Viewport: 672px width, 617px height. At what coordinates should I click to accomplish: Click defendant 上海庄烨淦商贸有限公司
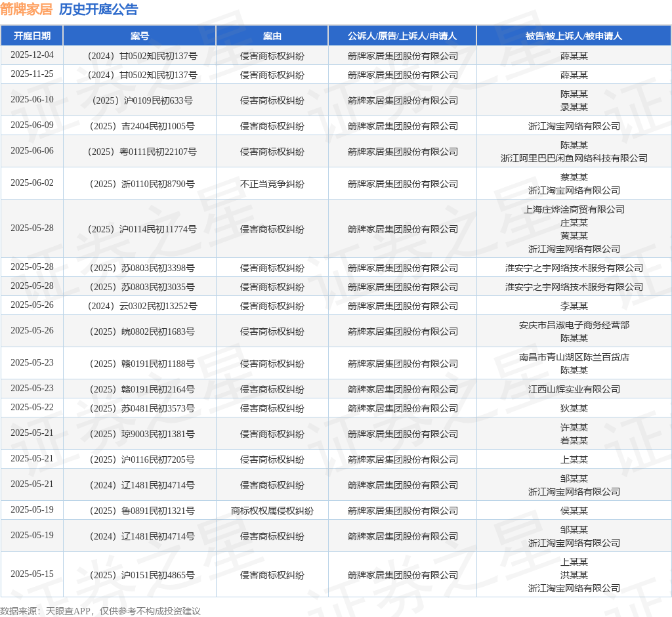click(x=574, y=209)
